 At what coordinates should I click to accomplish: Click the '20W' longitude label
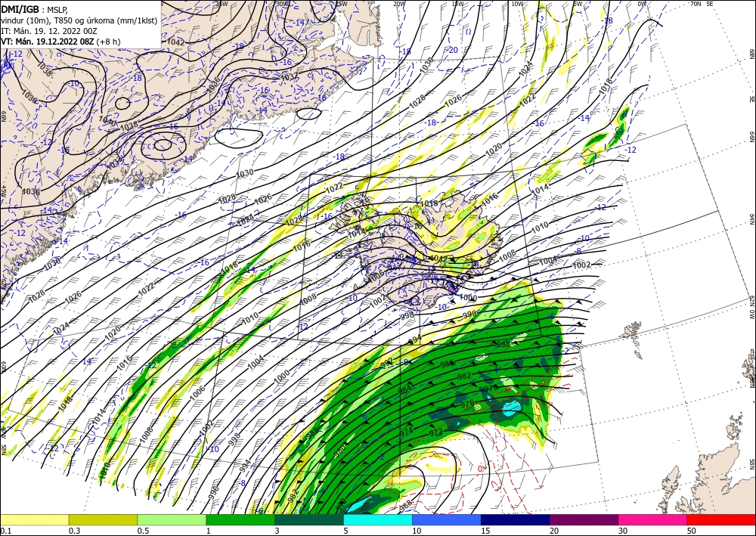pyautogui.click(x=399, y=4)
